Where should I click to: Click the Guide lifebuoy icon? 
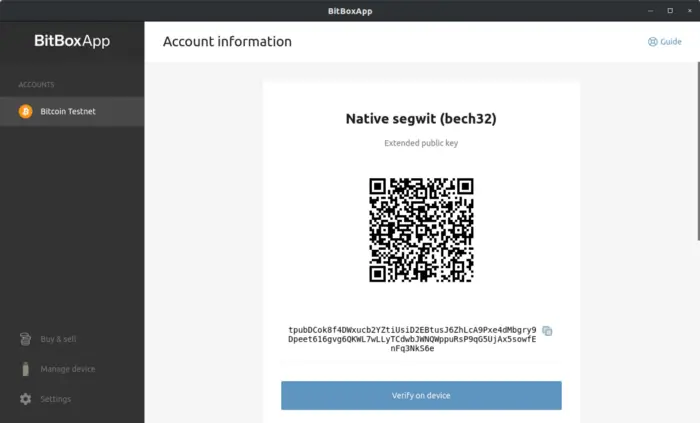click(x=652, y=42)
